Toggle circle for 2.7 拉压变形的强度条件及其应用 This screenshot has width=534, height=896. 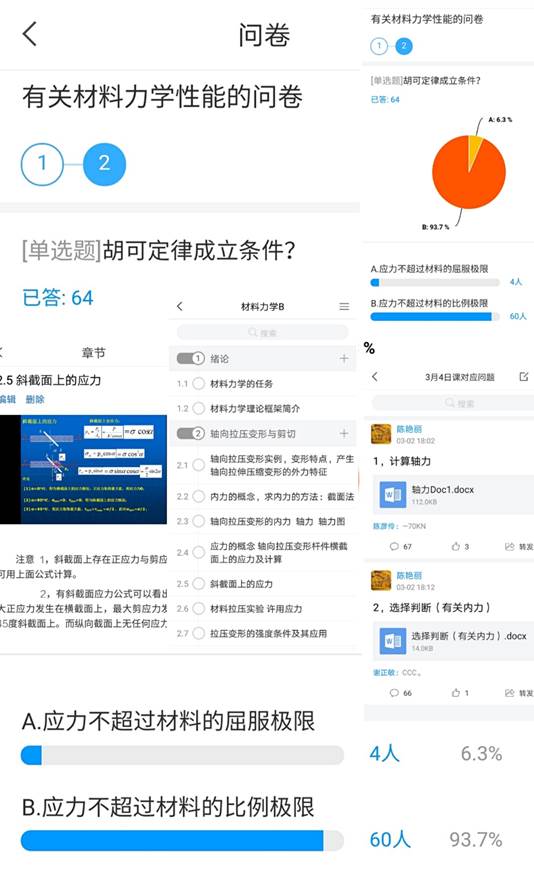pos(198,633)
